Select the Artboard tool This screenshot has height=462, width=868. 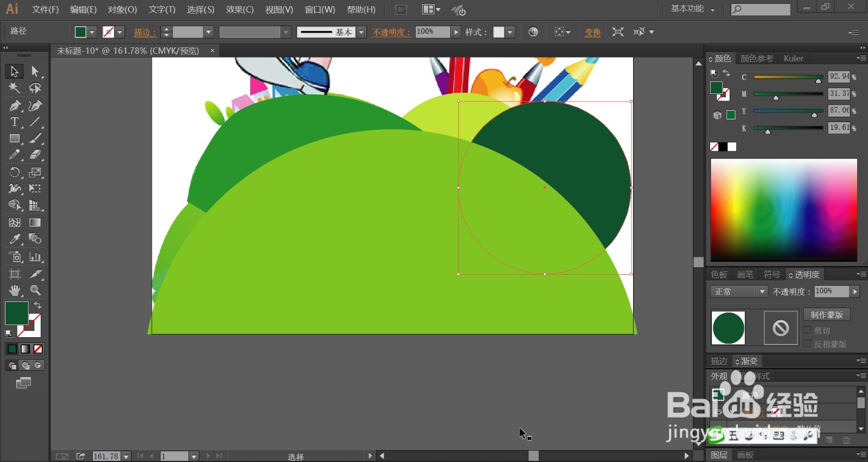click(x=14, y=274)
